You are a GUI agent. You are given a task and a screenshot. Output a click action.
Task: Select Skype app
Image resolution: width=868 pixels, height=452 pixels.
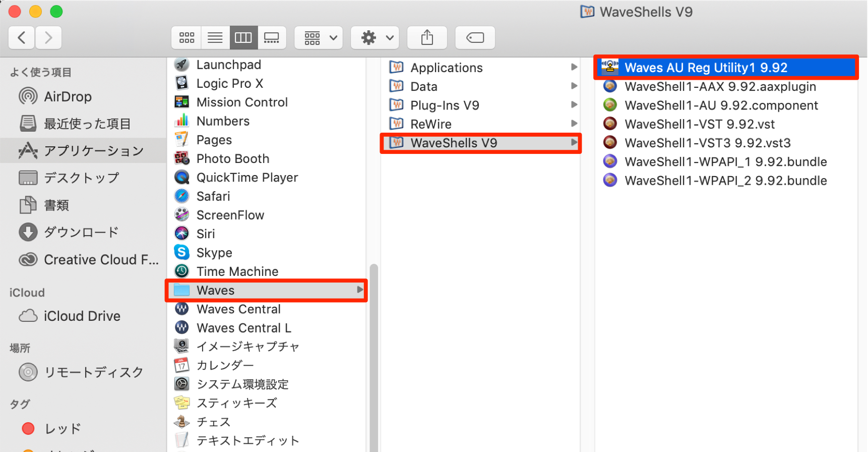pyautogui.click(x=267, y=252)
